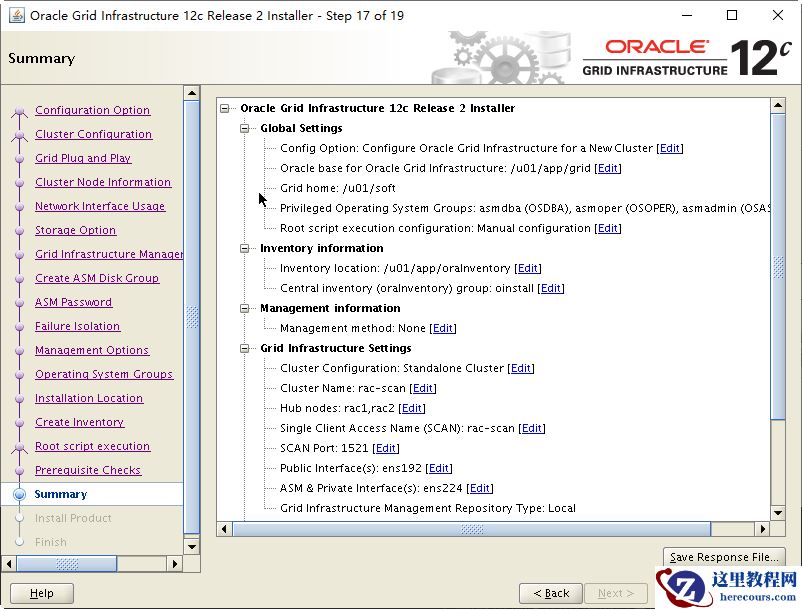
Task: Go to Storage Option step
Action: point(76,230)
